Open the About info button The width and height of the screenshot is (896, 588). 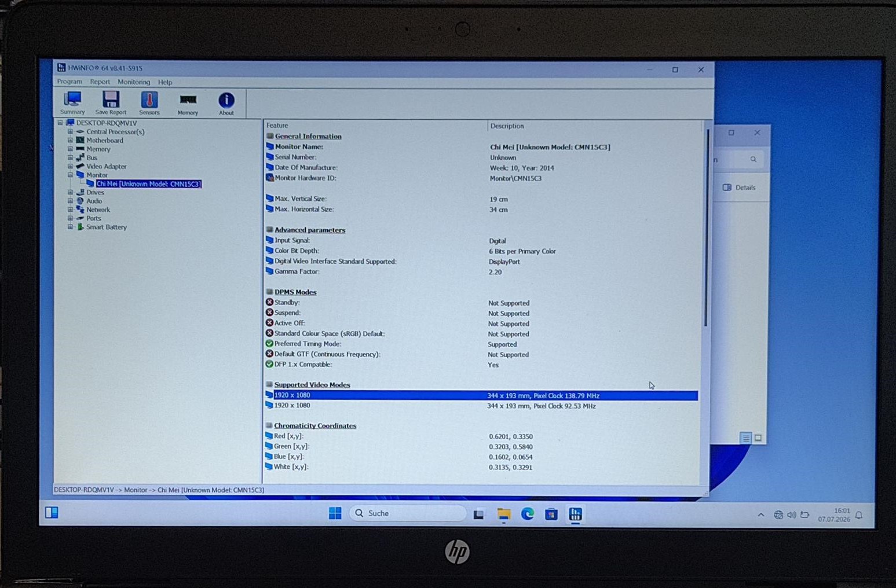[226, 104]
